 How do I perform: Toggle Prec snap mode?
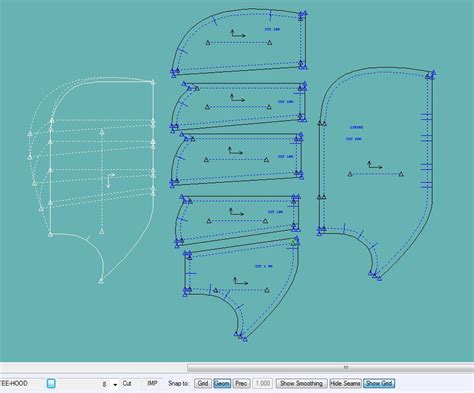pos(241,383)
